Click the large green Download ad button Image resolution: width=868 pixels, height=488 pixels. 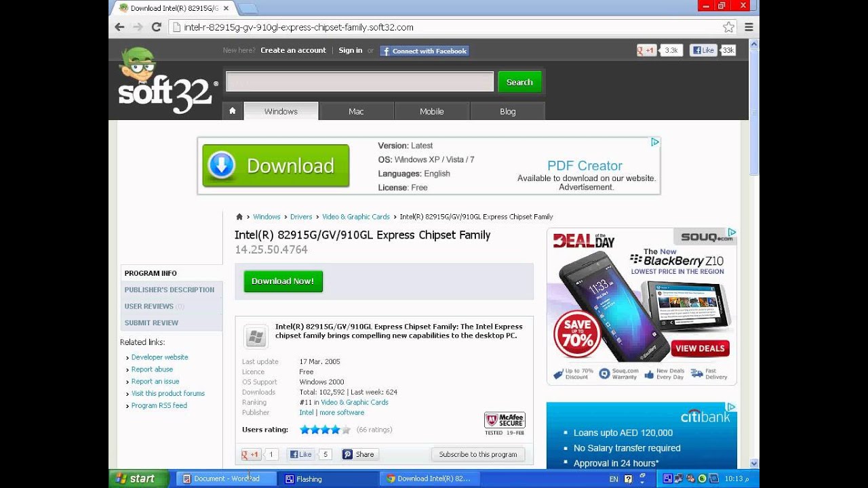pos(276,165)
